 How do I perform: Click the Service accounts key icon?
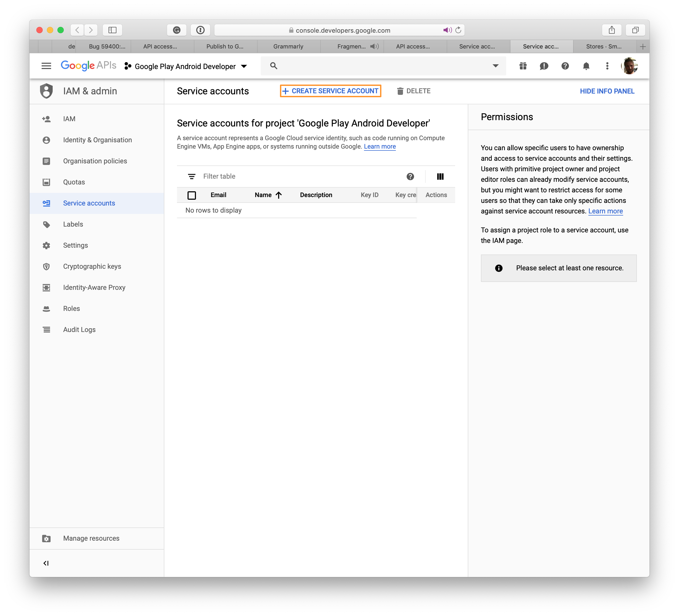coord(47,203)
